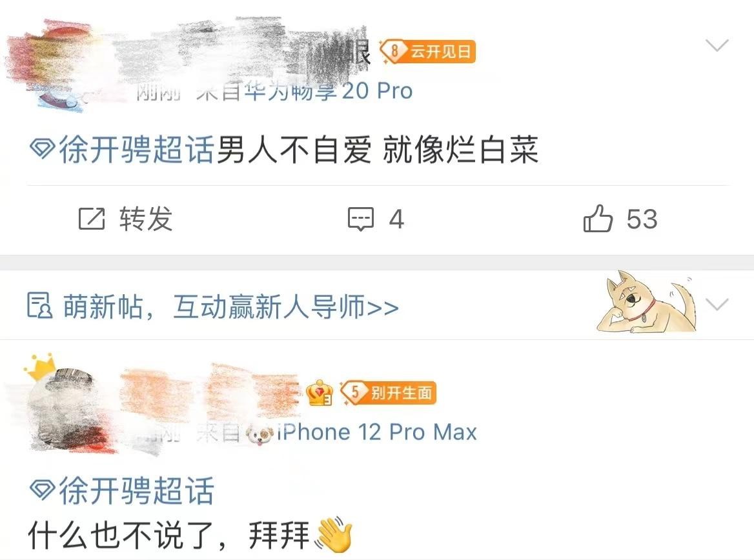Click the like count 53
The width and height of the screenshot is (754, 560).
(642, 219)
